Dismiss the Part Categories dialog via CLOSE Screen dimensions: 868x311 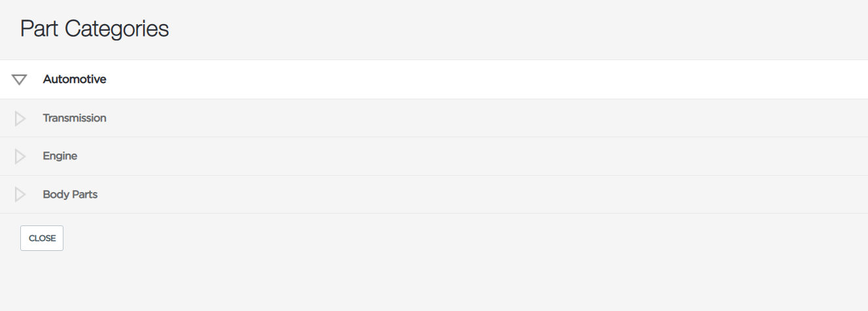point(42,238)
